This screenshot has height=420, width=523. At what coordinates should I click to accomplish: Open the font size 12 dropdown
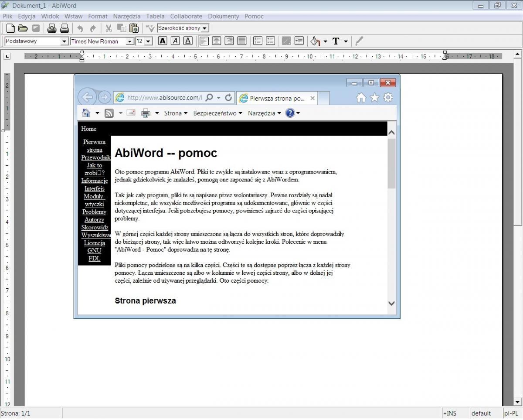148,41
